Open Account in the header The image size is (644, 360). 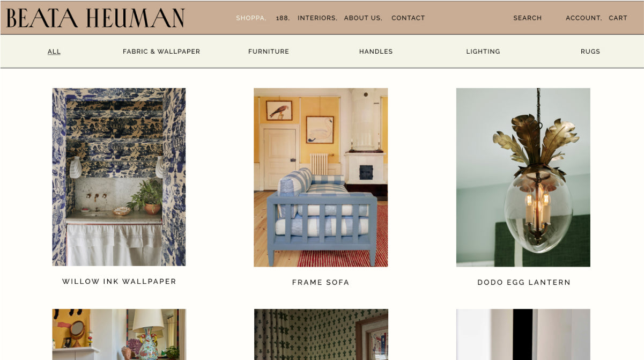point(583,18)
